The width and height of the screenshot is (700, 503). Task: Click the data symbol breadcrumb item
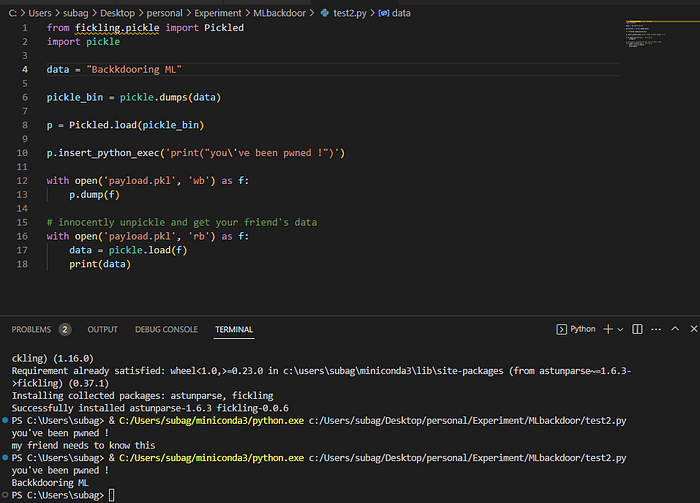pos(401,13)
